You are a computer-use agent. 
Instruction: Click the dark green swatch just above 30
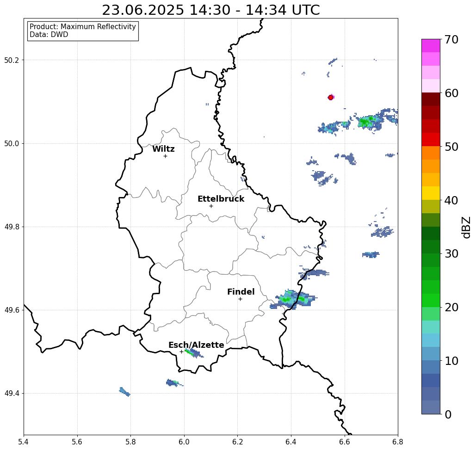click(x=431, y=247)
